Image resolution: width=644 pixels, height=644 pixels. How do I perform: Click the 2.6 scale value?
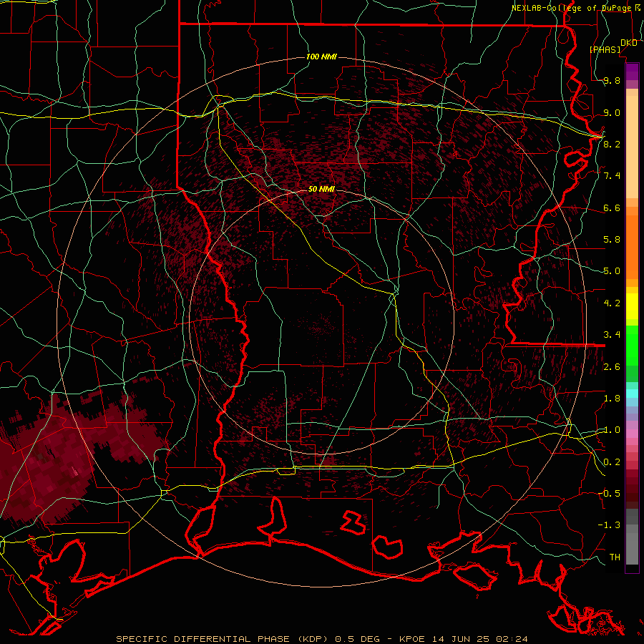pos(612,366)
